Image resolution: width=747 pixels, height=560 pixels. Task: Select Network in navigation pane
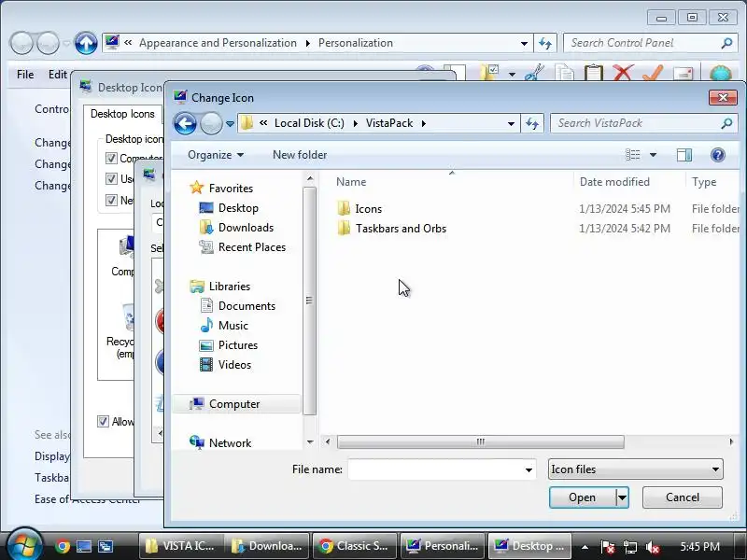coord(220,442)
